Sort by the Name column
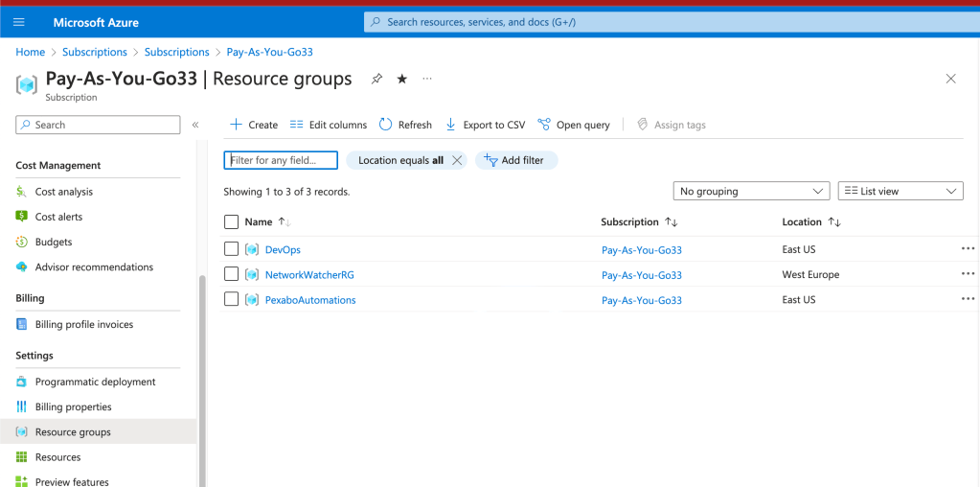The height and width of the screenshot is (487, 980). pos(267,222)
